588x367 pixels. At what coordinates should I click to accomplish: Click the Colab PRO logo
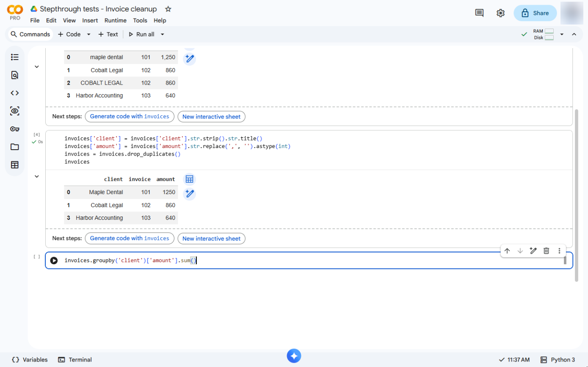click(x=15, y=13)
